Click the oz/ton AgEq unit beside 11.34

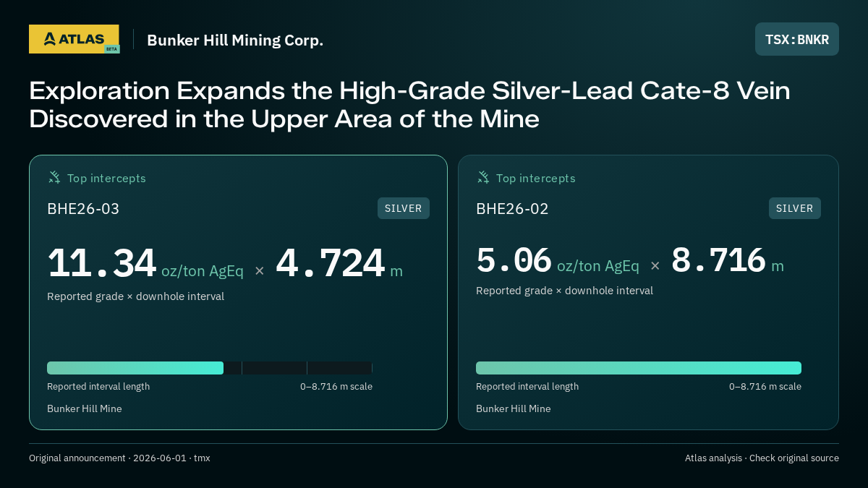coord(203,271)
